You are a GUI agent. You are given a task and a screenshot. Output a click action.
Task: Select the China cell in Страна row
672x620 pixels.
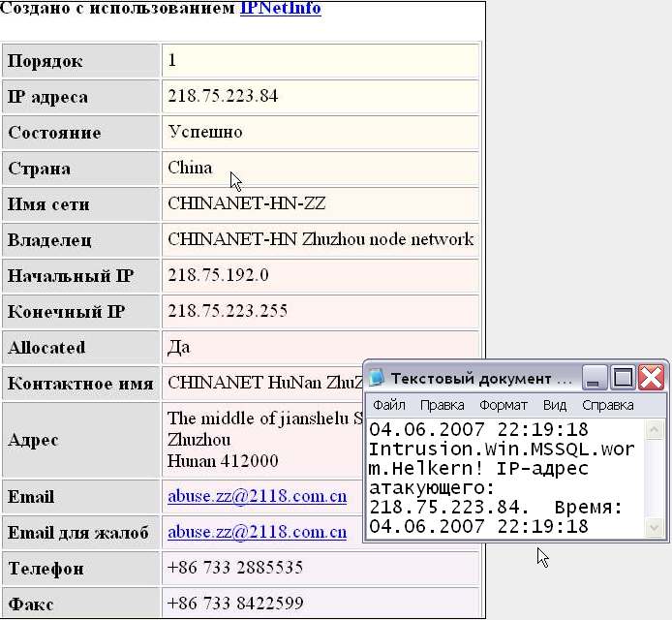[x=190, y=168]
